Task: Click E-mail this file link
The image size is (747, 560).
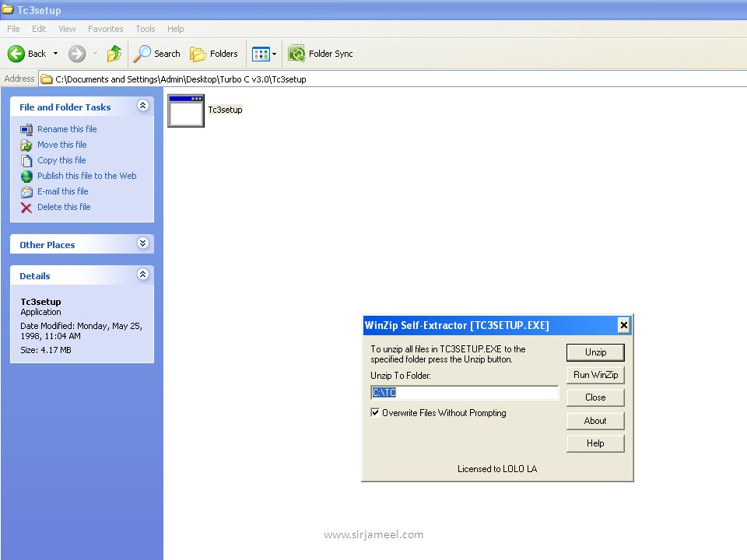Action: pyautogui.click(x=63, y=191)
